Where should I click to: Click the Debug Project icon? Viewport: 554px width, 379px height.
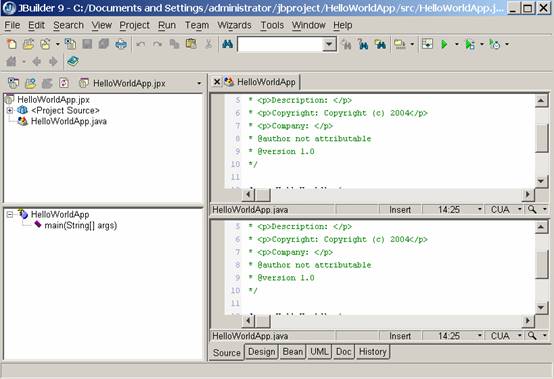470,45
